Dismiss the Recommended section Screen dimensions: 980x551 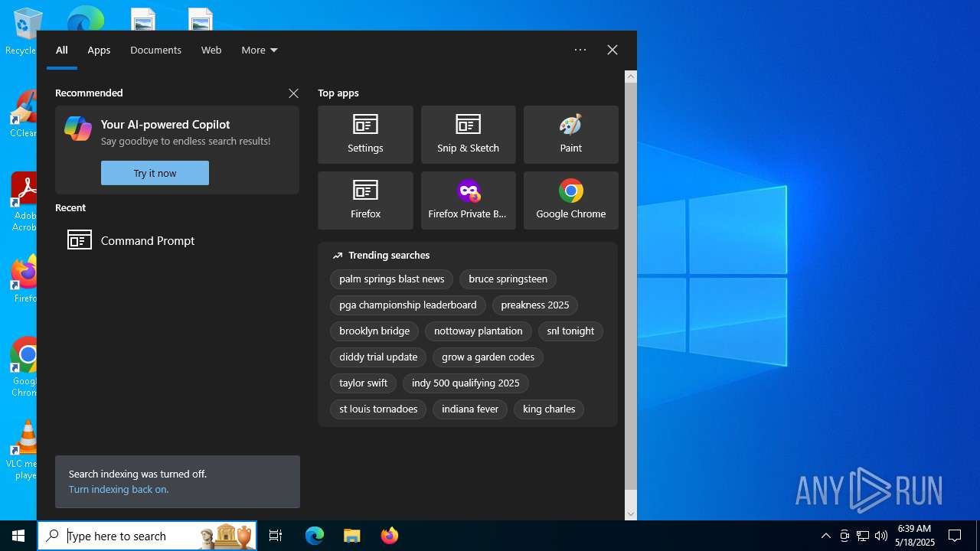293,93
